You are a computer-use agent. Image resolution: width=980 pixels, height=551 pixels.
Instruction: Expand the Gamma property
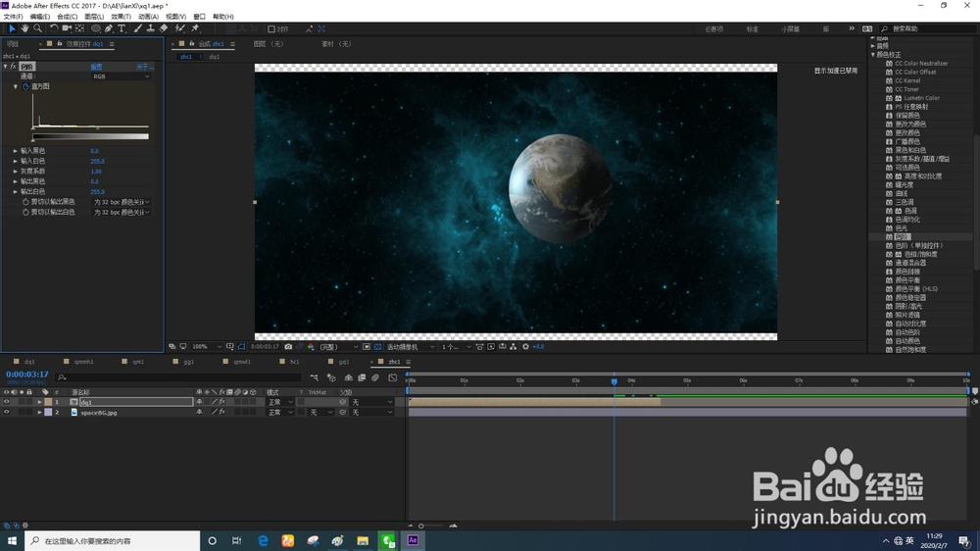[x=16, y=172]
